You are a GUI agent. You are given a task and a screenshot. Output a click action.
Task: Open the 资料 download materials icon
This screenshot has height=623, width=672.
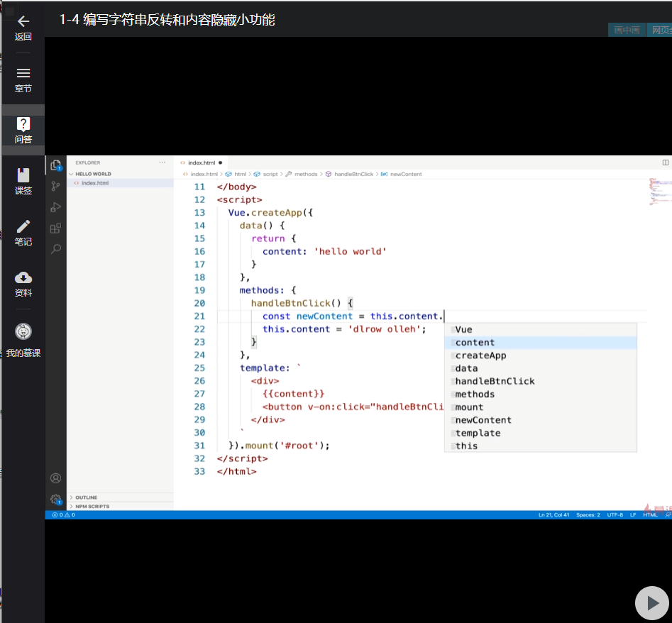tap(23, 277)
